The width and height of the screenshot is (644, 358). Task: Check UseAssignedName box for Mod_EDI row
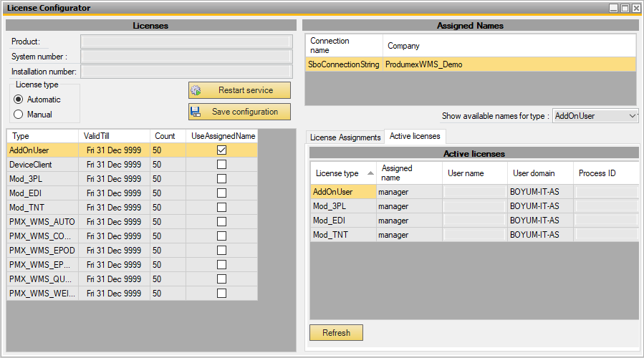[x=221, y=193]
